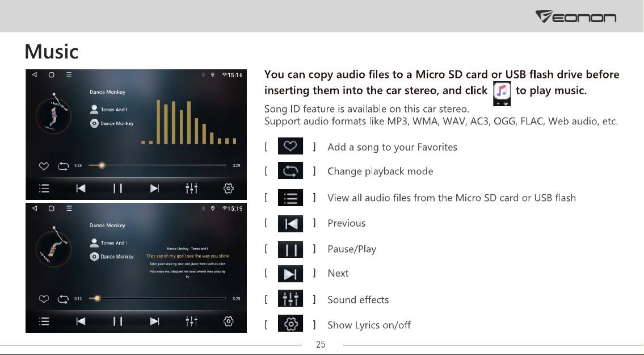Click 'Change playback mode' text
This screenshot has height=355, width=644.
tap(380, 171)
